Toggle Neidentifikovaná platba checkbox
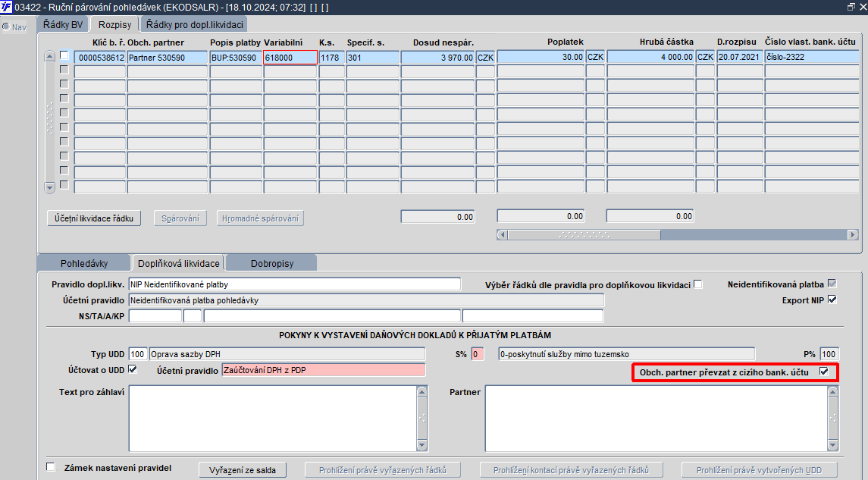Screen dimensions: 868x480 (x=832, y=284)
